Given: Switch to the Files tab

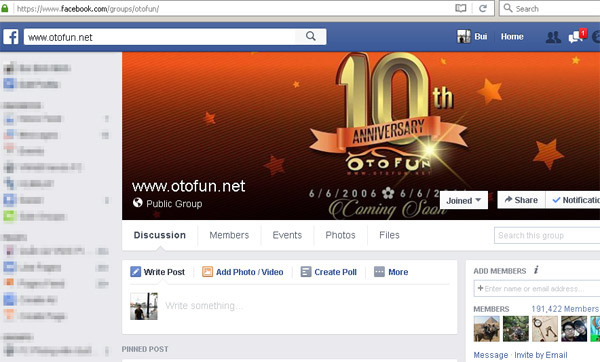Looking at the screenshot, I should [x=389, y=235].
